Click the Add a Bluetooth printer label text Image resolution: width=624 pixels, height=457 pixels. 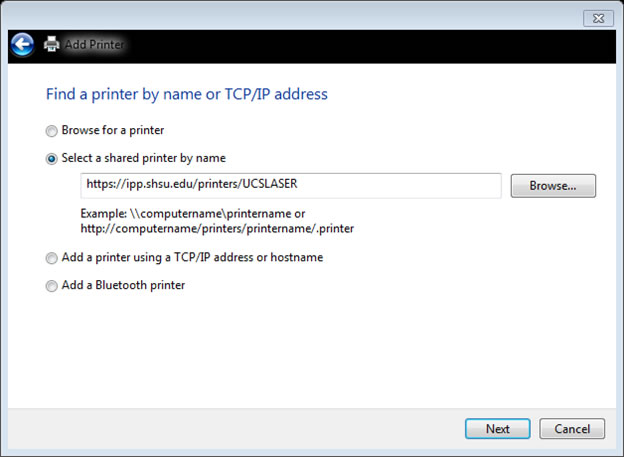tap(123, 285)
